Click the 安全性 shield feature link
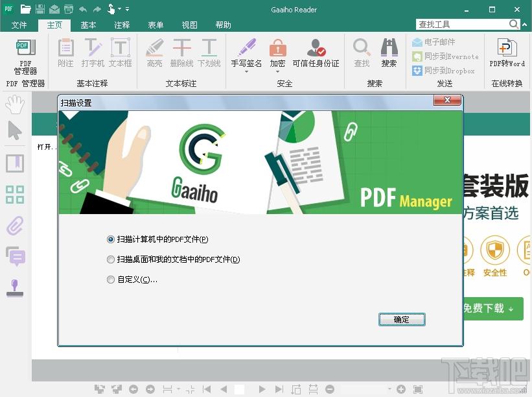 pos(495,256)
